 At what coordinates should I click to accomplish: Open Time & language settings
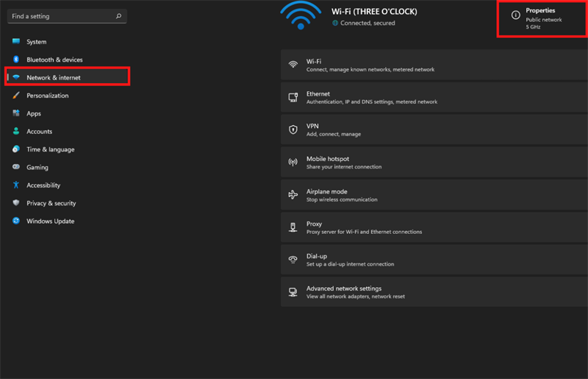click(67, 149)
